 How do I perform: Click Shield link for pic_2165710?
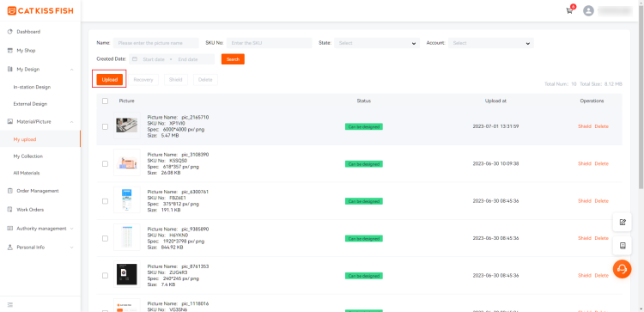pyautogui.click(x=585, y=126)
